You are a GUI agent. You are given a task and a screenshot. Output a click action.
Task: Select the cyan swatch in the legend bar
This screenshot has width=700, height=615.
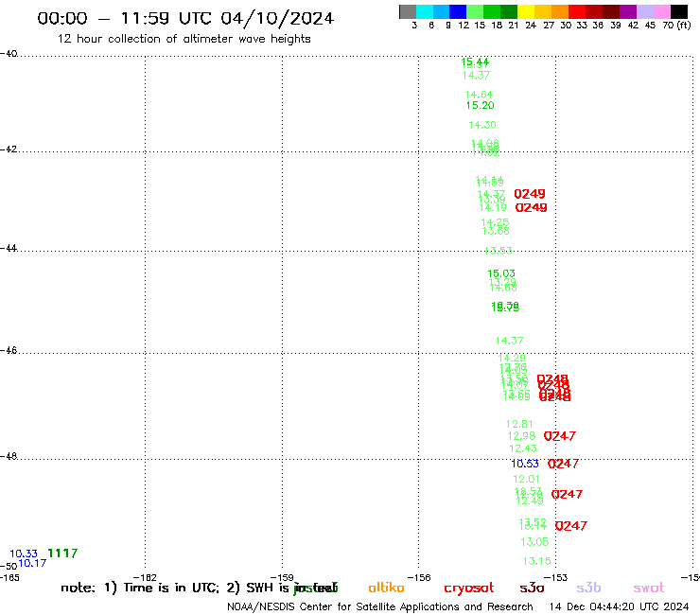pos(424,11)
